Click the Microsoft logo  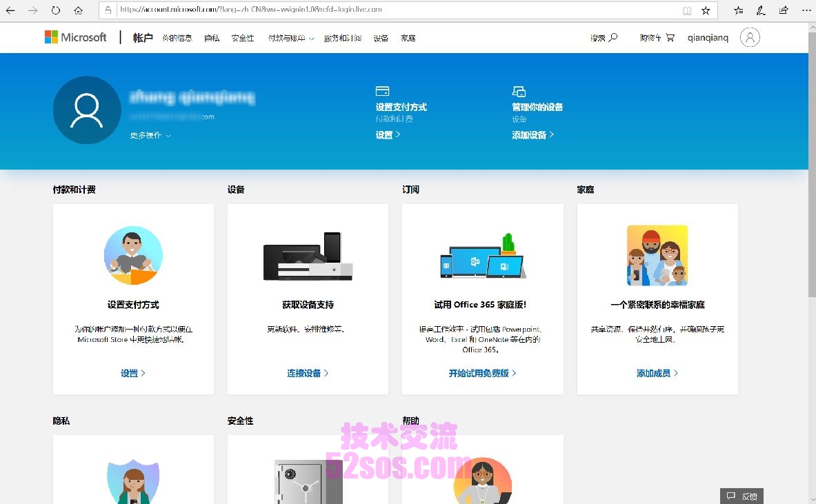[x=75, y=37]
